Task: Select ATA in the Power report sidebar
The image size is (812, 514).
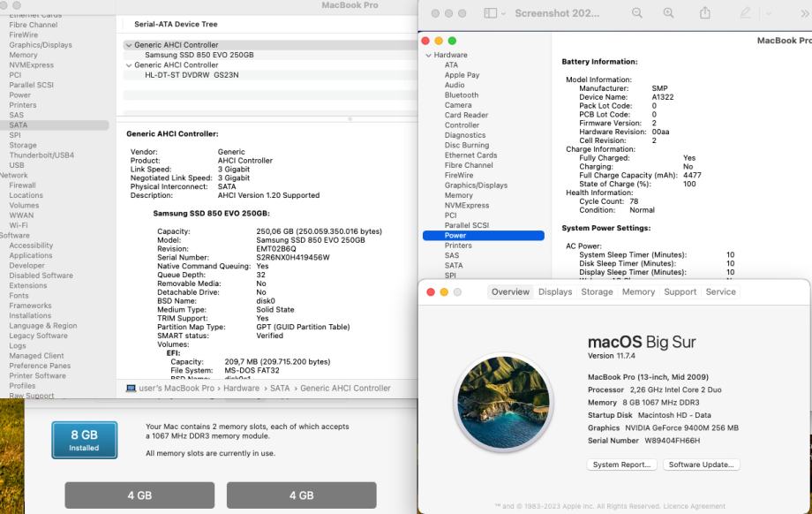Action: (451, 65)
